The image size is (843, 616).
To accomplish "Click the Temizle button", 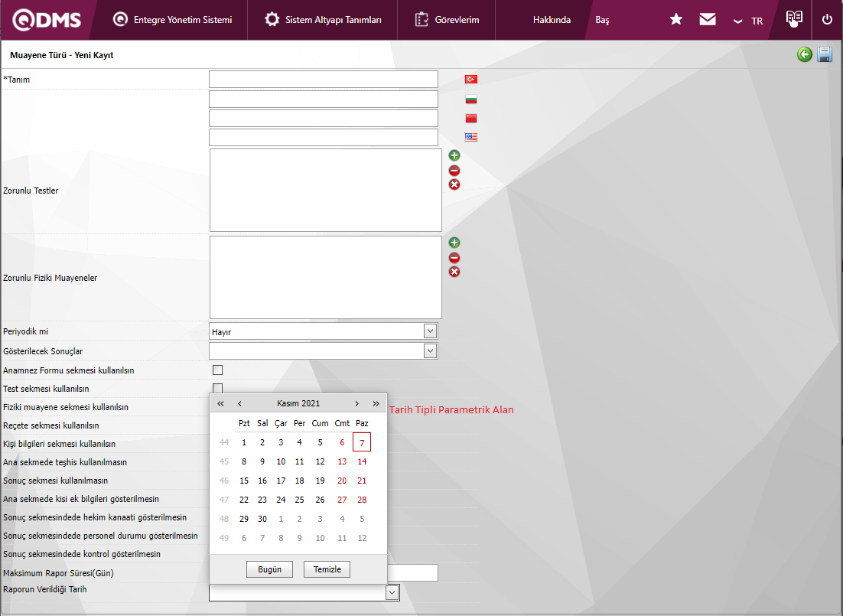I will click(327, 569).
